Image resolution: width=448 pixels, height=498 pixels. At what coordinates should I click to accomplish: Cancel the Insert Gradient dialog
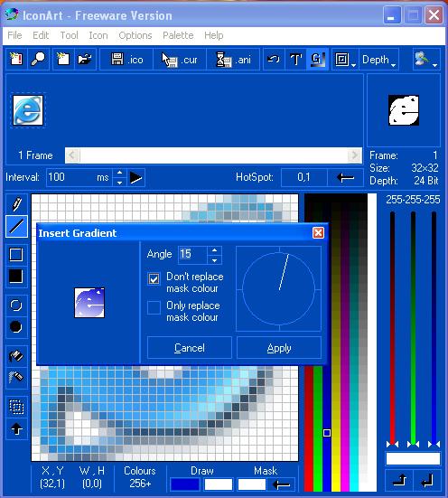(x=190, y=348)
